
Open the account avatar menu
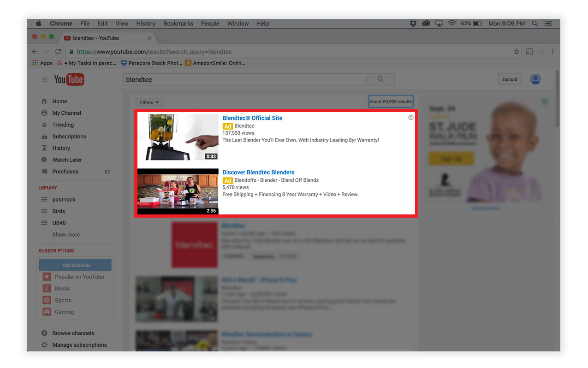pyautogui.click(x=535, y=79)
